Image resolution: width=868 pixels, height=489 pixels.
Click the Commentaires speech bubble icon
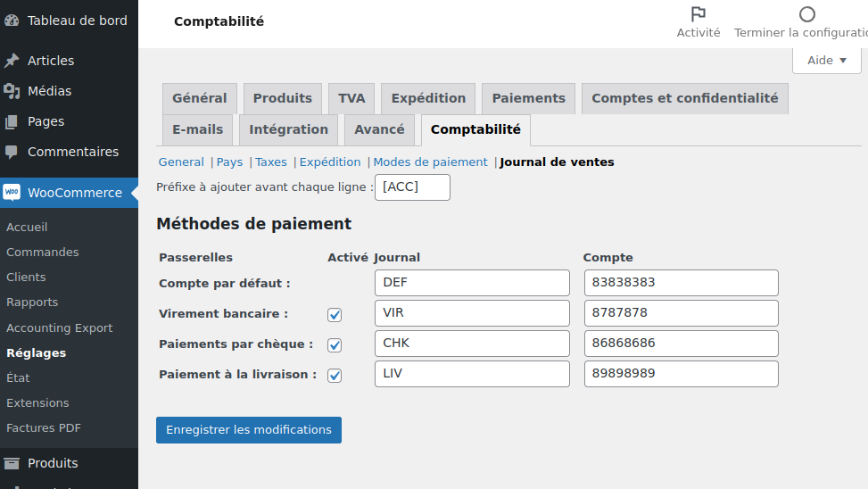tap(12, 152)
